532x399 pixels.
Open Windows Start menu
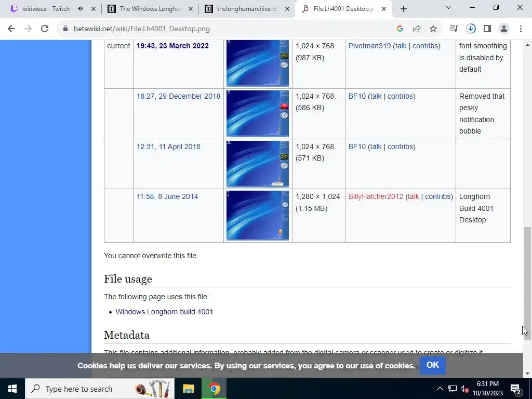pyautogui.click(x=12, y=389)
